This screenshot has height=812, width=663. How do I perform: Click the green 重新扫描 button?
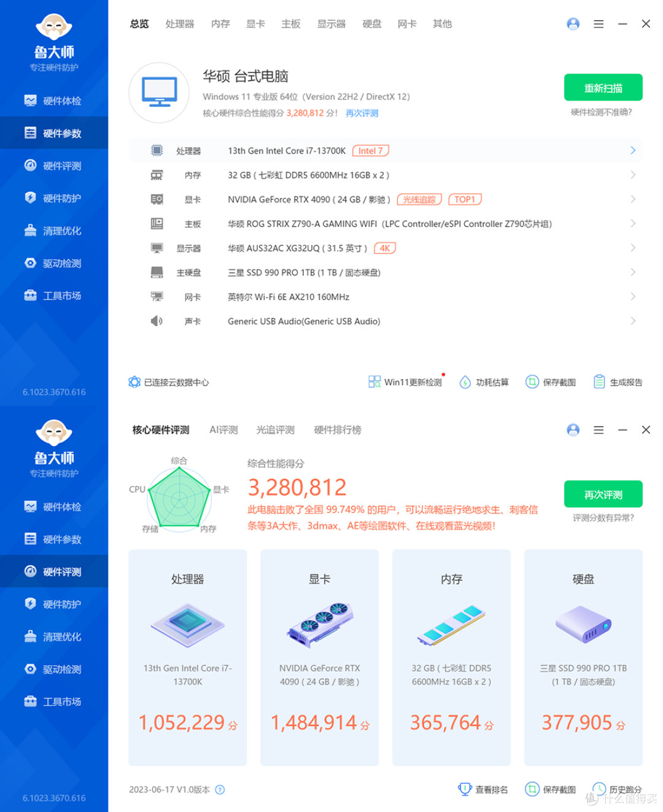[x=603, y=88]
